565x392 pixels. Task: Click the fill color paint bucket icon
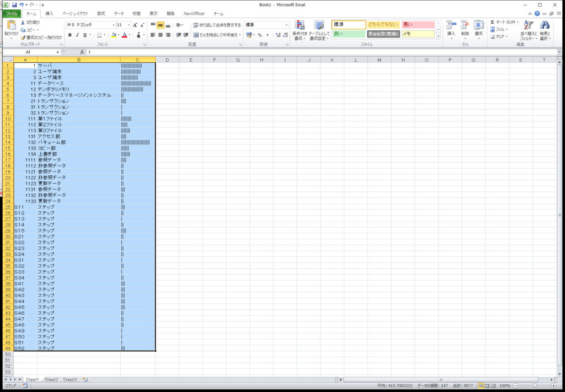tap(114, 35)
